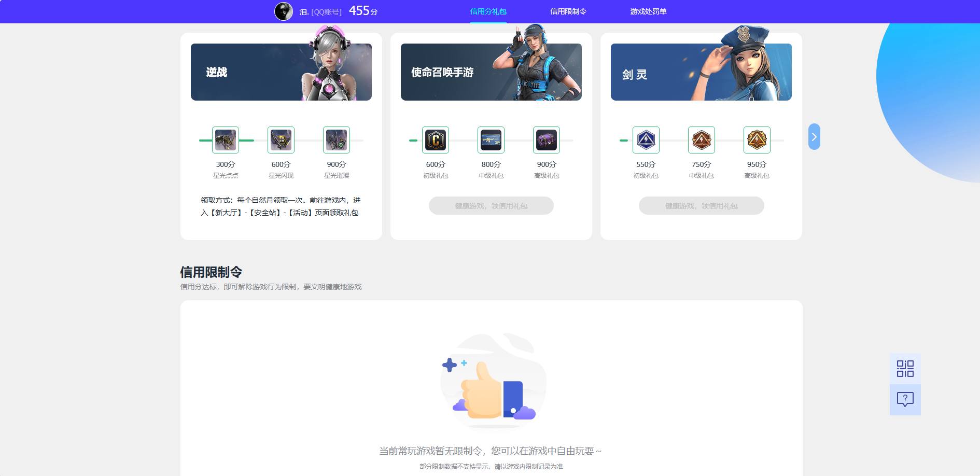Click the 使命召唤手游 game banner
This screenshot has height=476, width=980.
(x=491, y=72)
